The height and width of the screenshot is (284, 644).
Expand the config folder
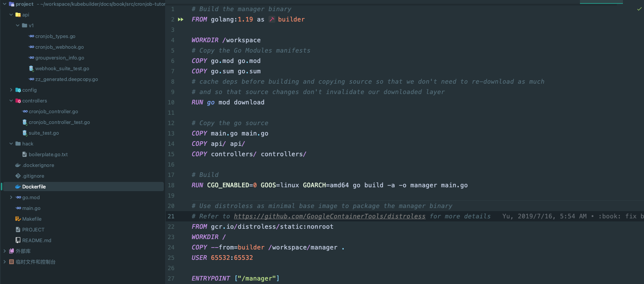[11, 90]
